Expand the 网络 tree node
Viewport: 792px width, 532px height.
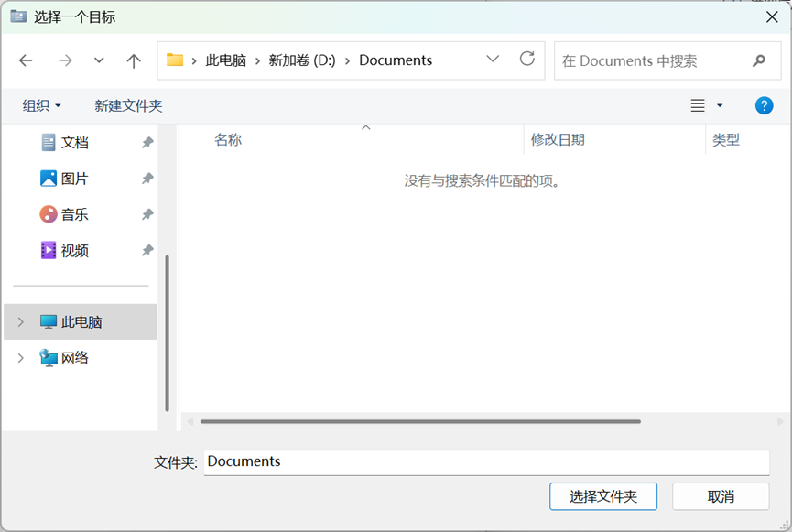pos(21,358)
